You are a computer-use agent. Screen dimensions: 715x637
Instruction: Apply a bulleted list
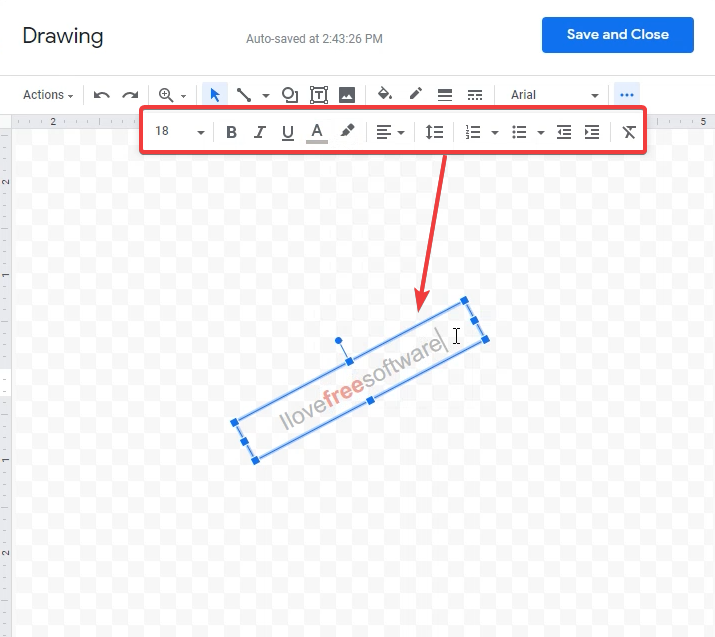click(x=519, y=132)
